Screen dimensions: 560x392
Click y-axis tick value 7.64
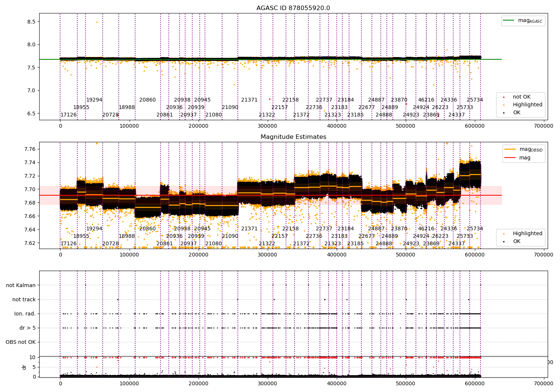coord(30,230)
